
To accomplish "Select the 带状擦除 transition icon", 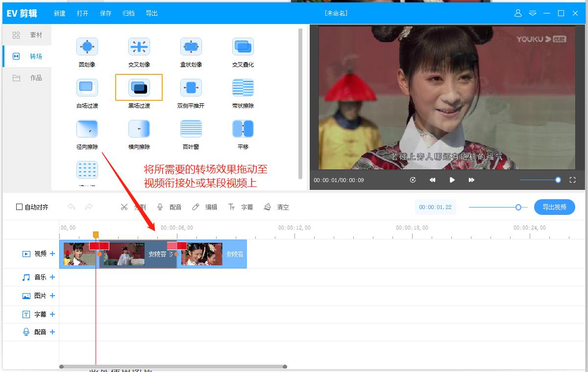I will point(243,88).
